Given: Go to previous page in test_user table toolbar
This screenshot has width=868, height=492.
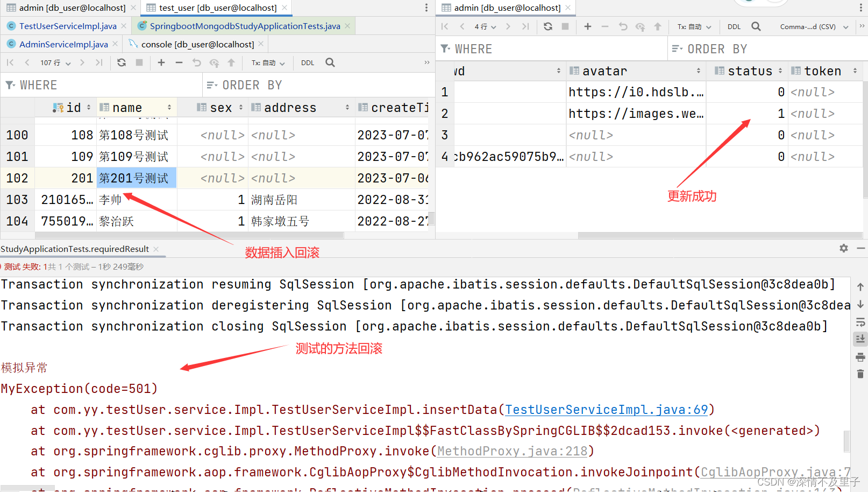Looking at the screenshot, I should 27,62.
